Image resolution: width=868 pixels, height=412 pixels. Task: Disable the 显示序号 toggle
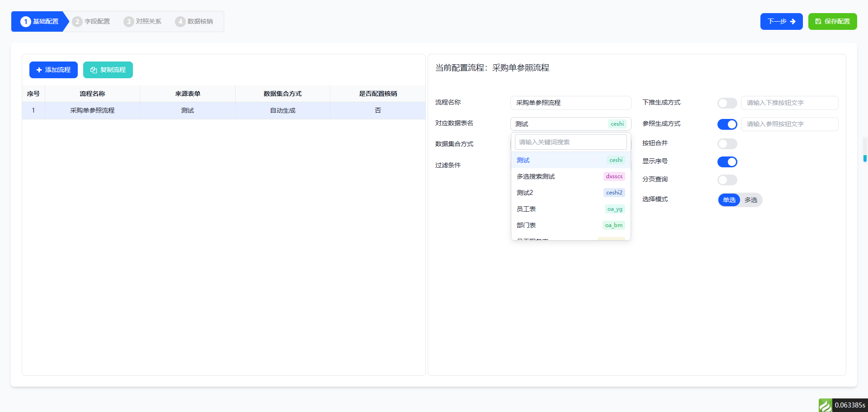(727, 161)
